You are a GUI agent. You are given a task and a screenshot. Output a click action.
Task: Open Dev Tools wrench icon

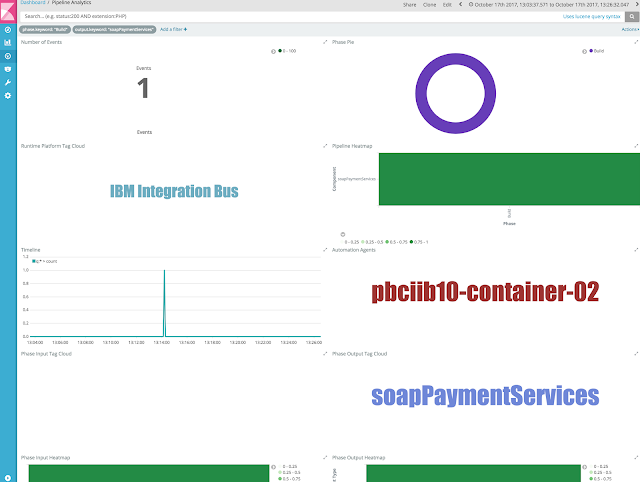[x=8, y=82]
